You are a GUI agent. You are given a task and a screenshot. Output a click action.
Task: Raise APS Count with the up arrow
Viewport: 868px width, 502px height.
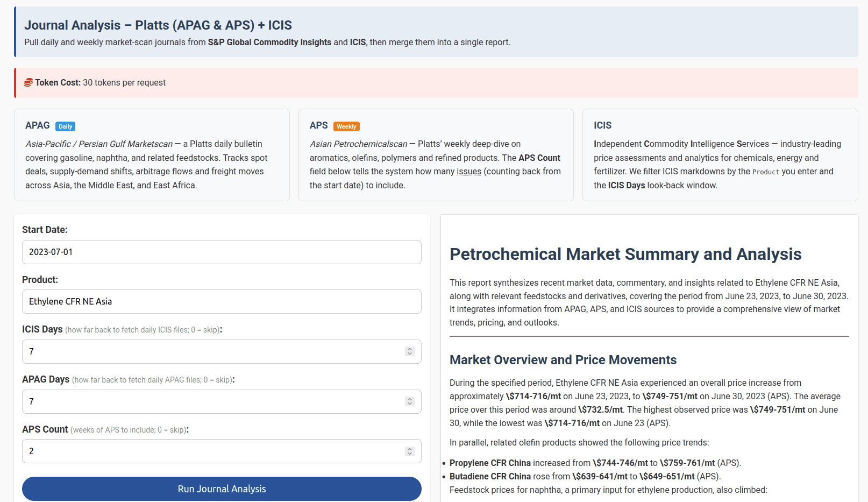pyautogui.click(x=410, y=448)
